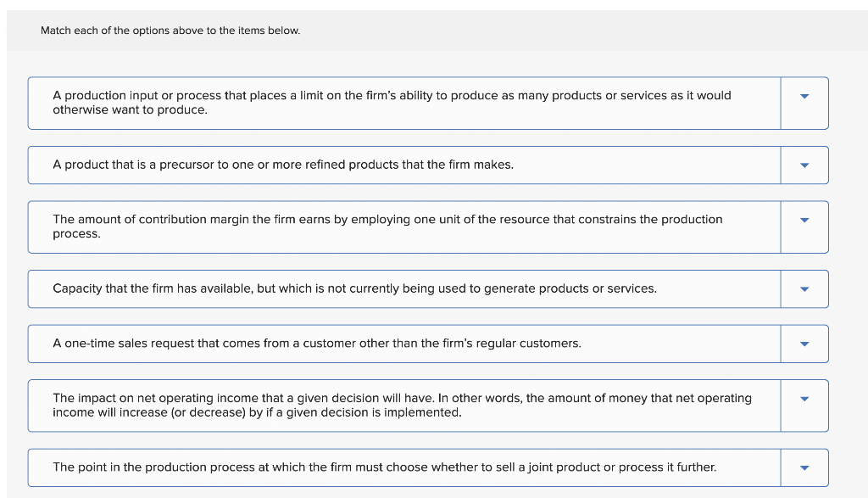Open dropdown for production input limit item
The height and width of the screenshot is (498, 868).
pos(804,103)
